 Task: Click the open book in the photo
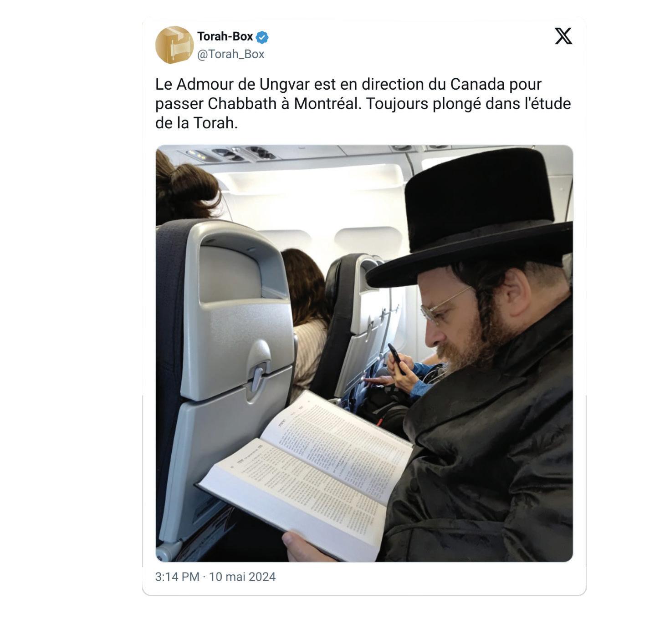306,473
